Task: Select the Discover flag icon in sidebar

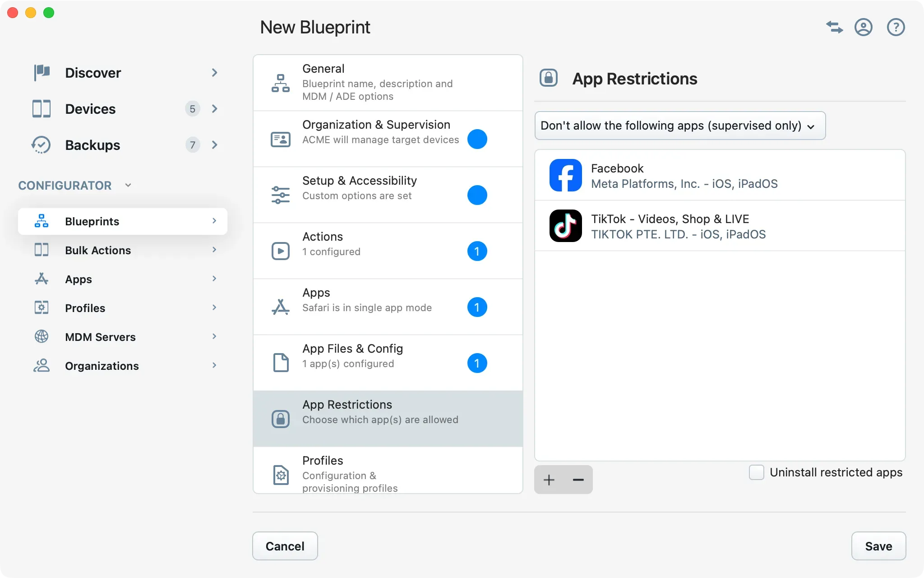Action: point(42,72)
